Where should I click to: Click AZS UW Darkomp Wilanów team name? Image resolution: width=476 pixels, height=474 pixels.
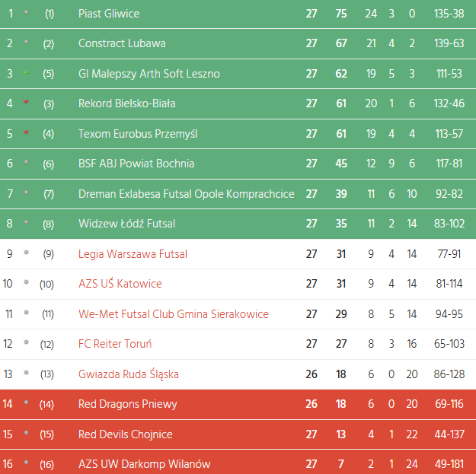coord(144,464)
